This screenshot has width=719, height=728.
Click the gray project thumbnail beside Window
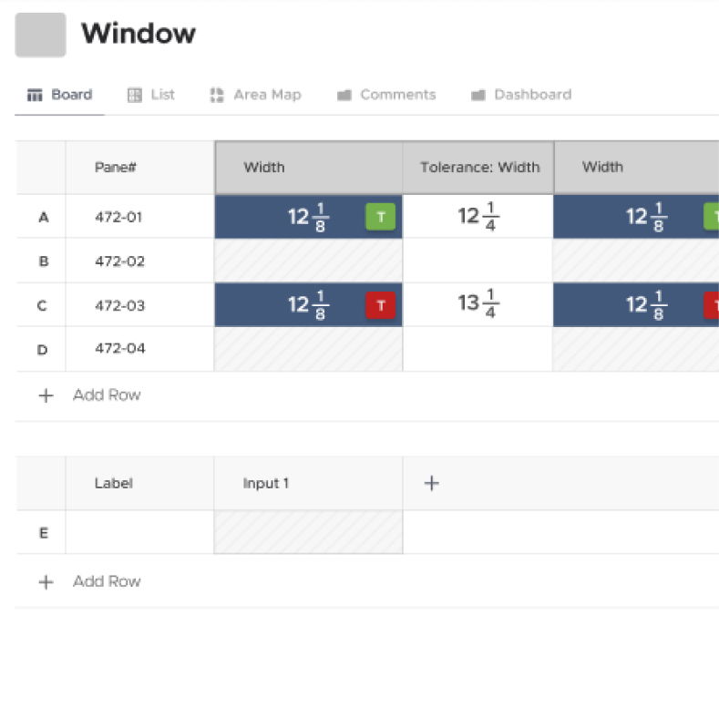[x=40, y=35]
